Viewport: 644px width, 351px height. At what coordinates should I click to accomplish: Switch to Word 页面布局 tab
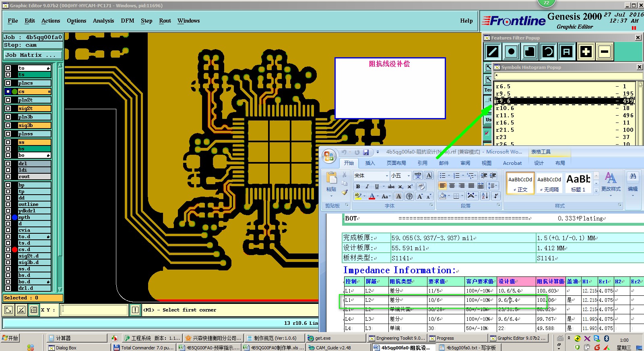[x=396, y=163]
